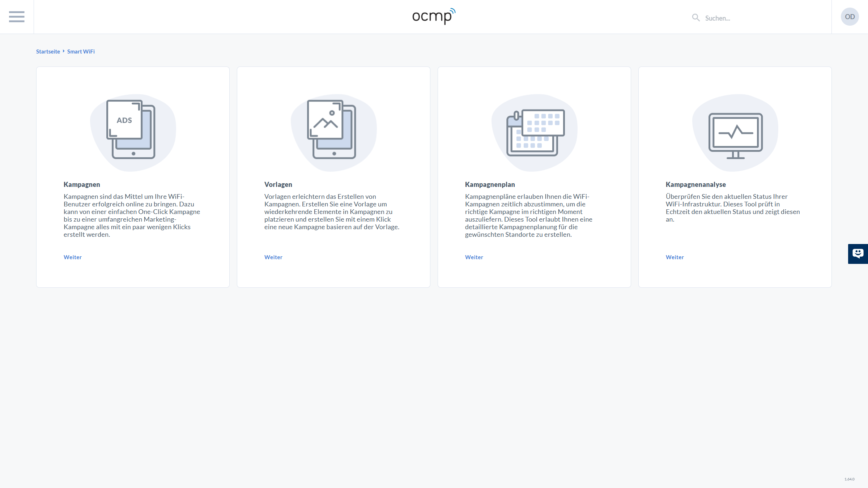This screenshot has width=868, height=488.
Task: Click the Vorlagen image template icon
Action: (332, 129)
